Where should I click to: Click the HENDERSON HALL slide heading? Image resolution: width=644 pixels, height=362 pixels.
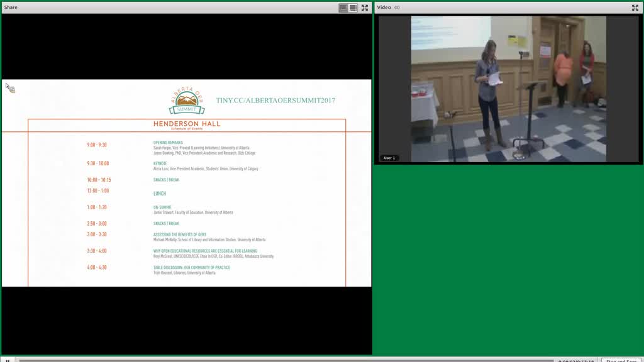click(187, 124)
